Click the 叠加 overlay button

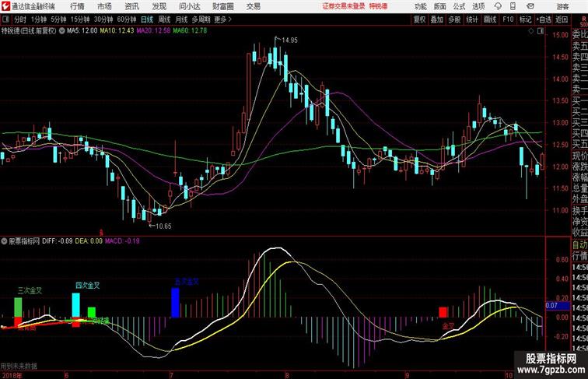point(437,19)
